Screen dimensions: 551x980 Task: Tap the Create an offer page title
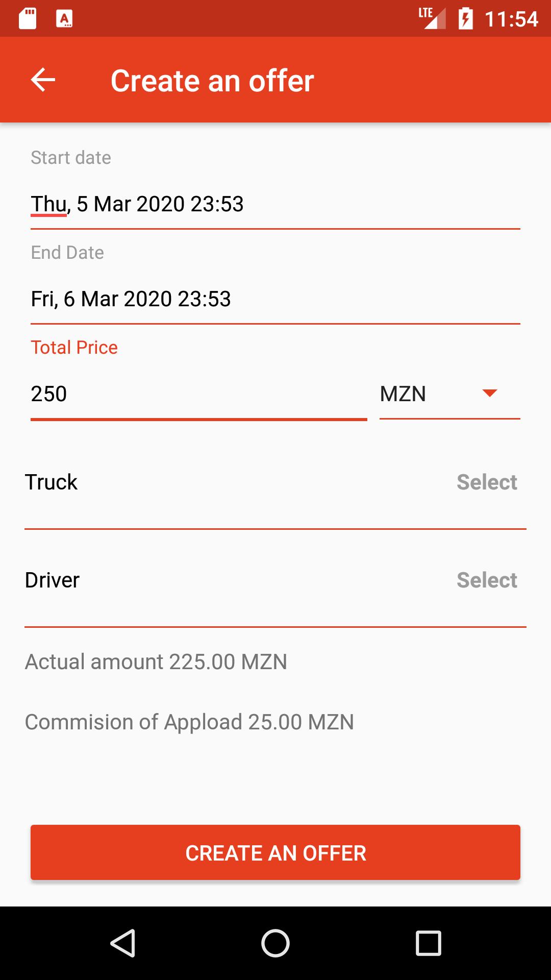pyautogui.click(x=212, y=81)
